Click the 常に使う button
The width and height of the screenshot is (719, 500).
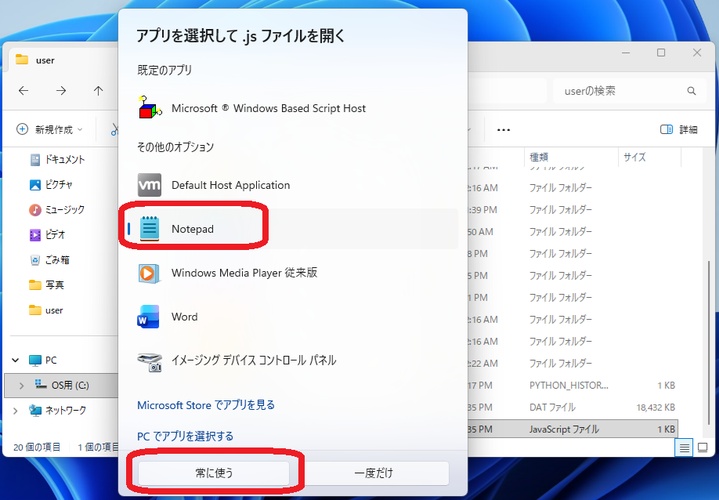click(214, 473)
